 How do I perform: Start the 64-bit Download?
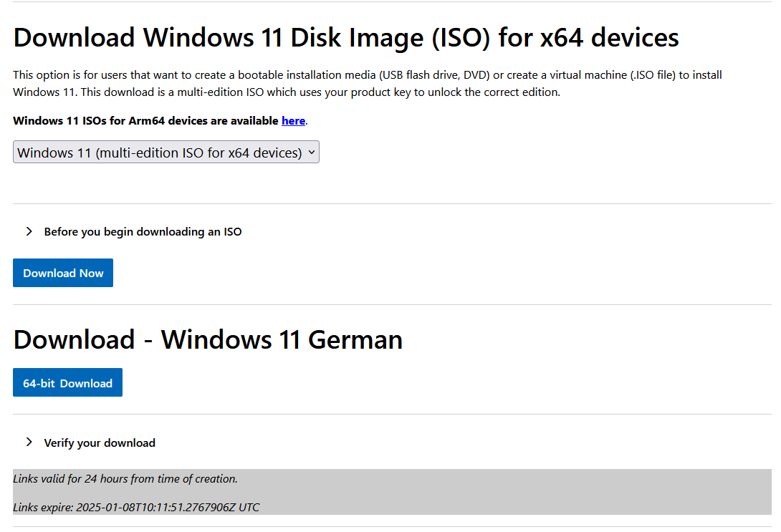(x=67, y=383)
